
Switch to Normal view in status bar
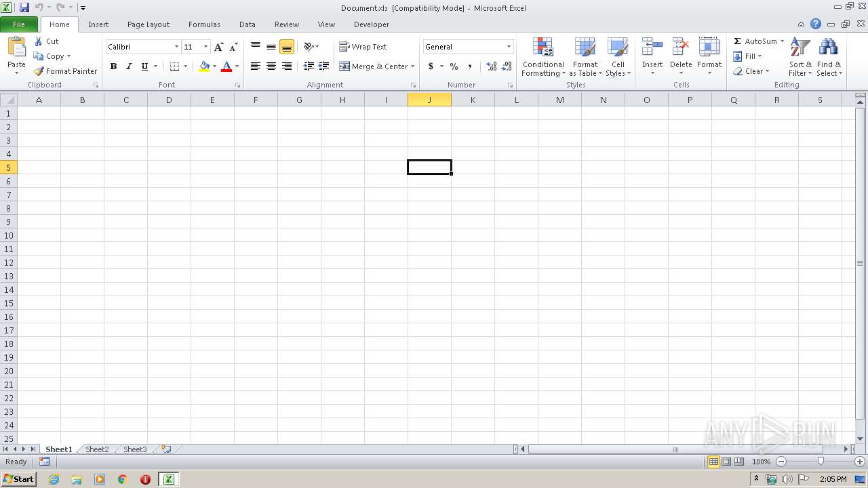[713, 462]
